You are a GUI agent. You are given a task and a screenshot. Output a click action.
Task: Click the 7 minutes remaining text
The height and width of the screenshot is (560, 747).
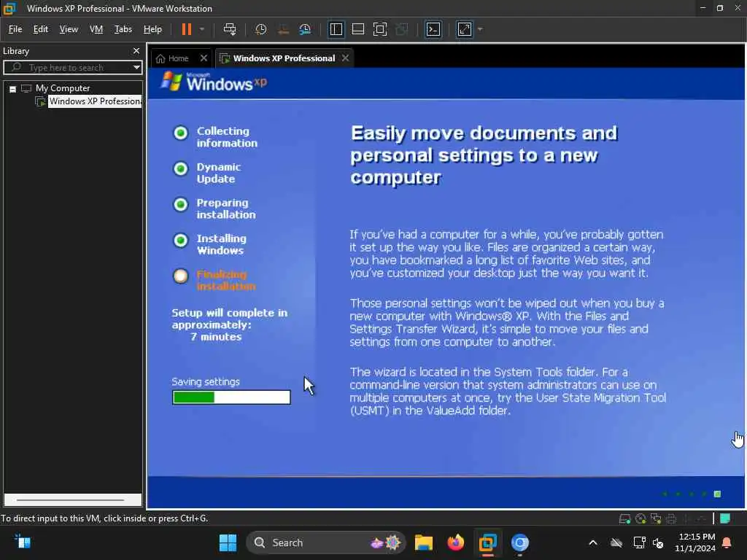coord(216,337)
